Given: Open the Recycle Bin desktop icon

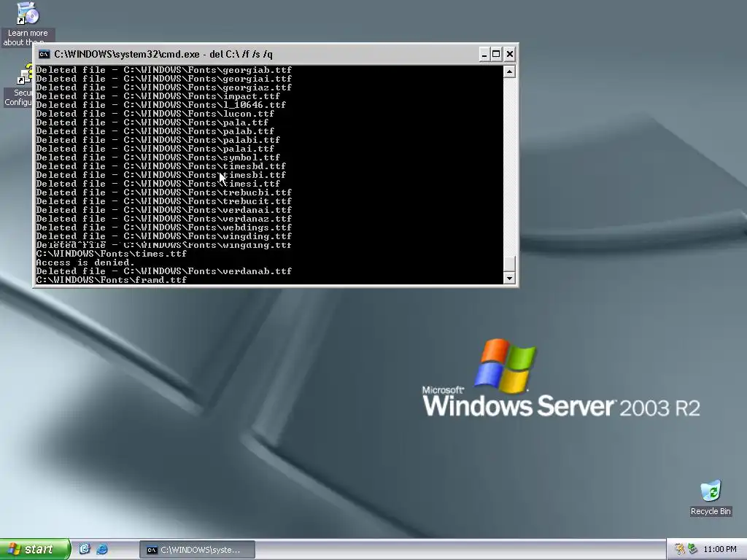Looking at the screenshot, I should tap(711, 497).
